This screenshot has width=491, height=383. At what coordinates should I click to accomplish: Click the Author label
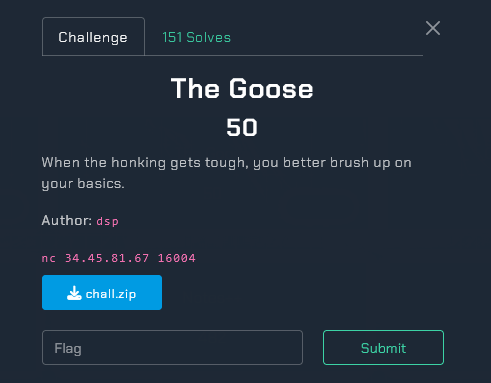click(67, 220)
